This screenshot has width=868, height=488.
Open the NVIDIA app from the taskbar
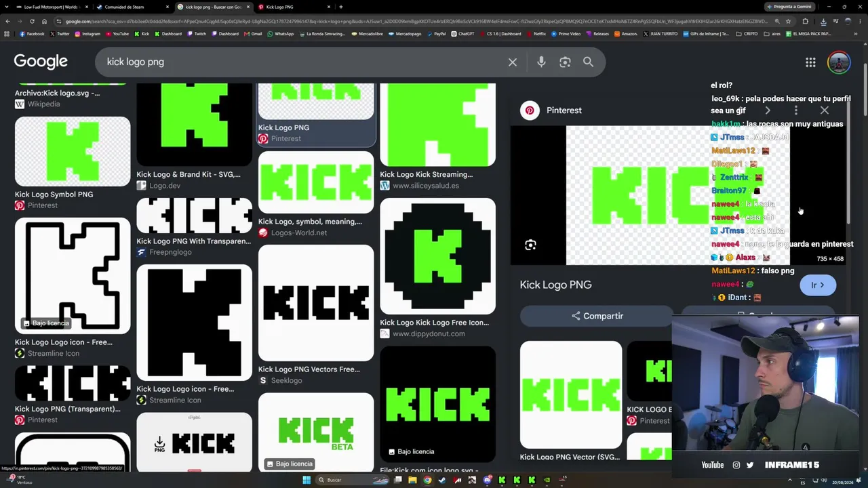(547, 480)
